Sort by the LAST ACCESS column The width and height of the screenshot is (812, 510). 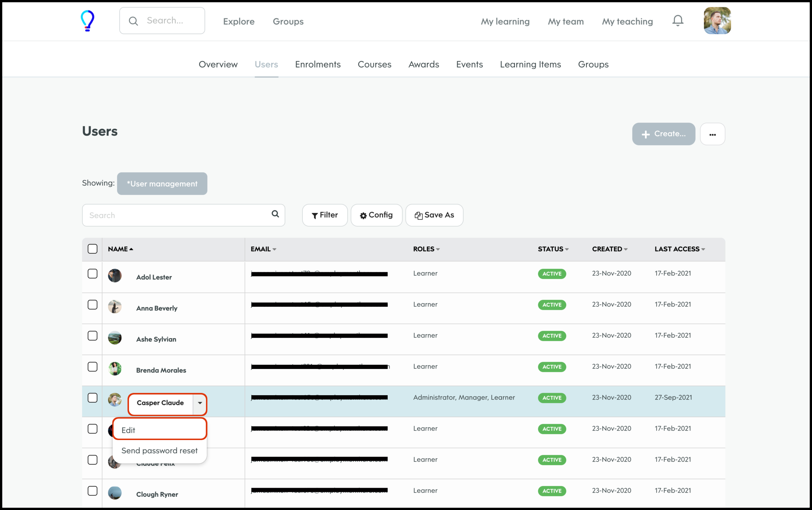point(679,249)
